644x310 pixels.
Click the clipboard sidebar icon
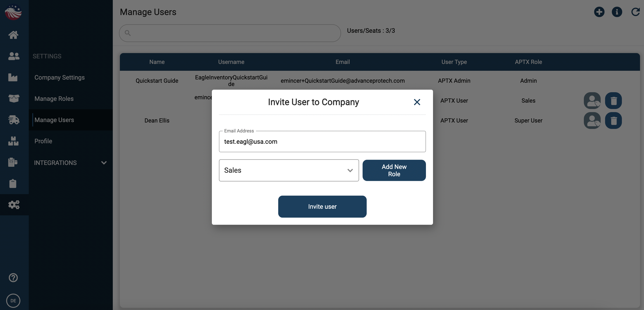coord(13,184)
